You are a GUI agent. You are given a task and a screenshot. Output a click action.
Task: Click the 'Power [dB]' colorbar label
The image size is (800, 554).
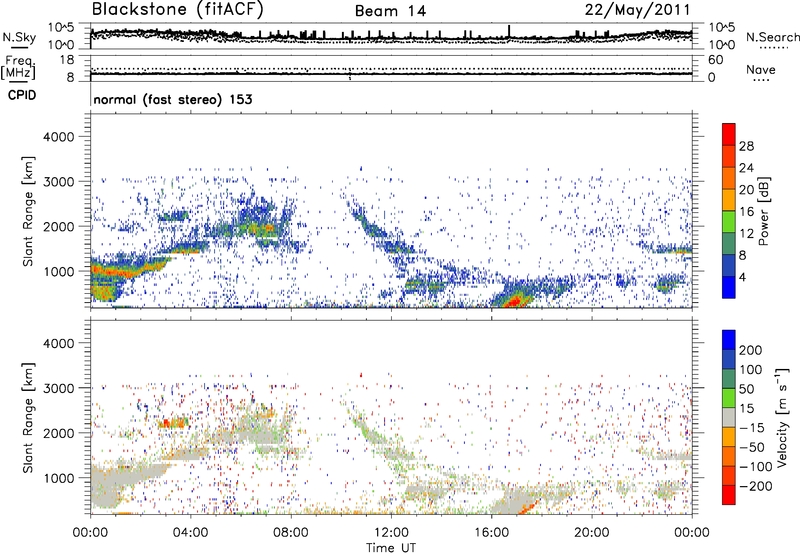point(764,211)
